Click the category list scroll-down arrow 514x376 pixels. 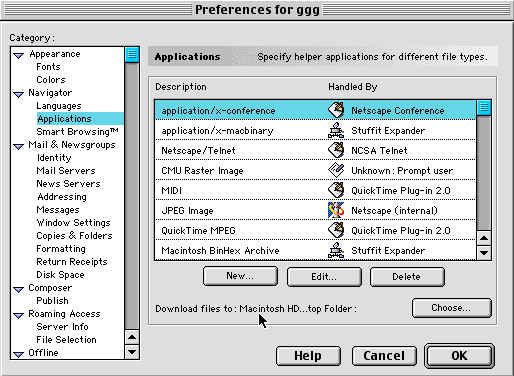(x=132, y=352)
